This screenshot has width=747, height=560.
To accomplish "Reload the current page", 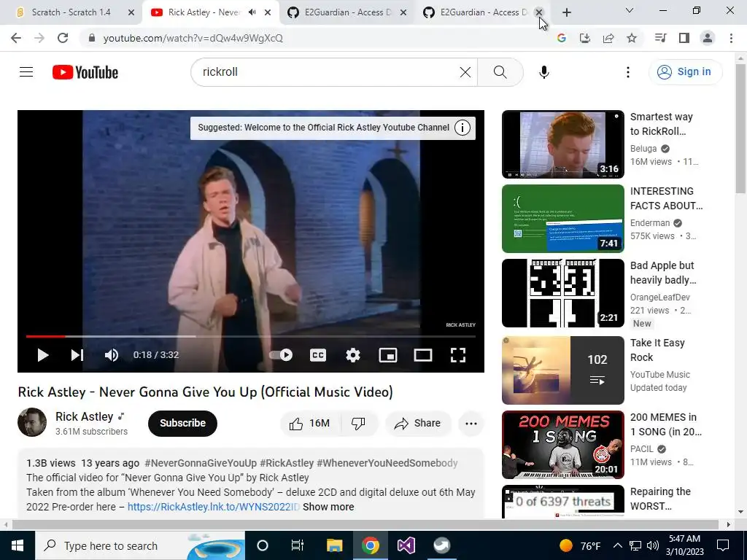I will (63, 38).
